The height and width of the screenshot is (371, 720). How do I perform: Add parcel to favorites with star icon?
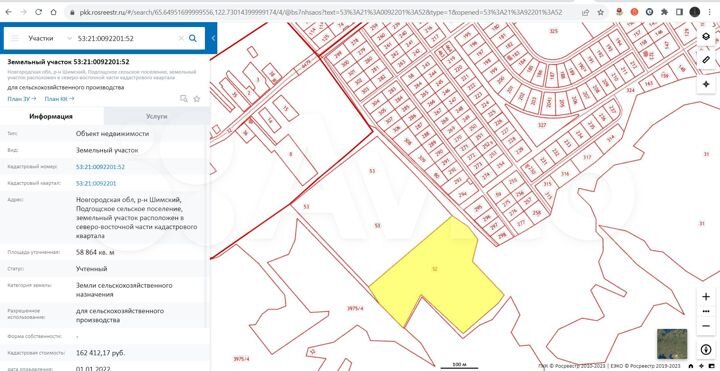point(197,99)
